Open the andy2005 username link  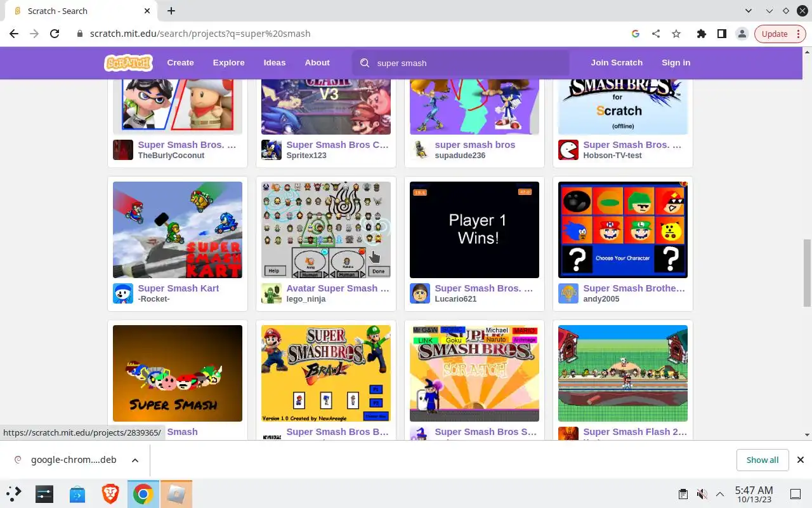[x=601, y=299]
